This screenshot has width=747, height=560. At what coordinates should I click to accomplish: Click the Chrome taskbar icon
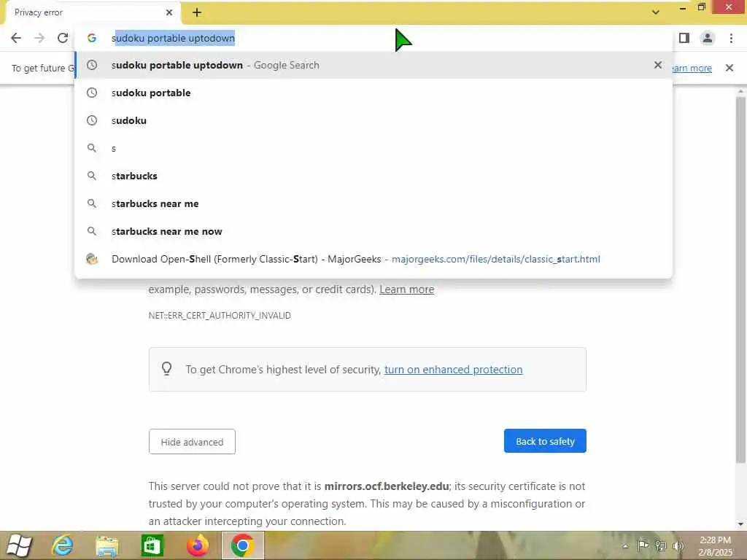coord(242,545)
